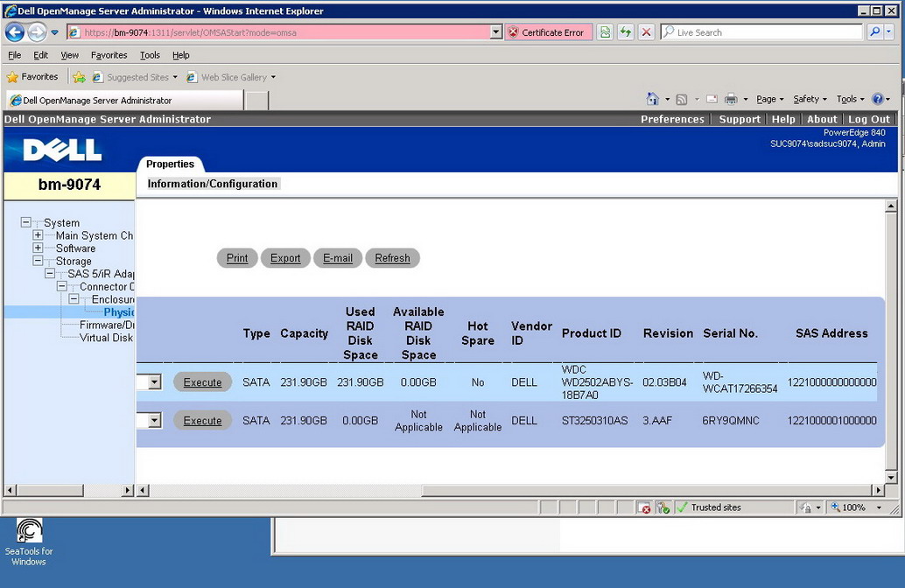
Task: Select Physical Disks tree item
Action: point(119,312)
